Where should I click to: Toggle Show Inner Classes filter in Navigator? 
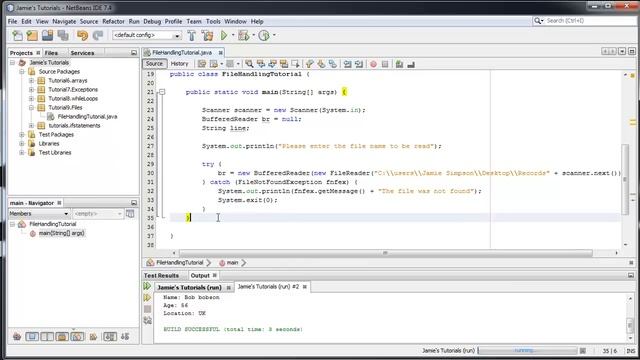(77, 337)
